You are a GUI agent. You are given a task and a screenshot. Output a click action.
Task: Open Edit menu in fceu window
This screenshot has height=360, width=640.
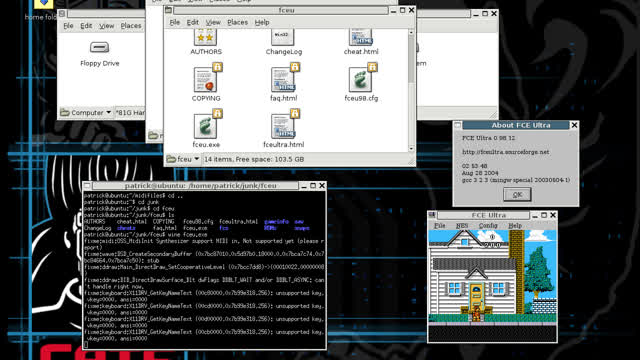tap(193, 22)
